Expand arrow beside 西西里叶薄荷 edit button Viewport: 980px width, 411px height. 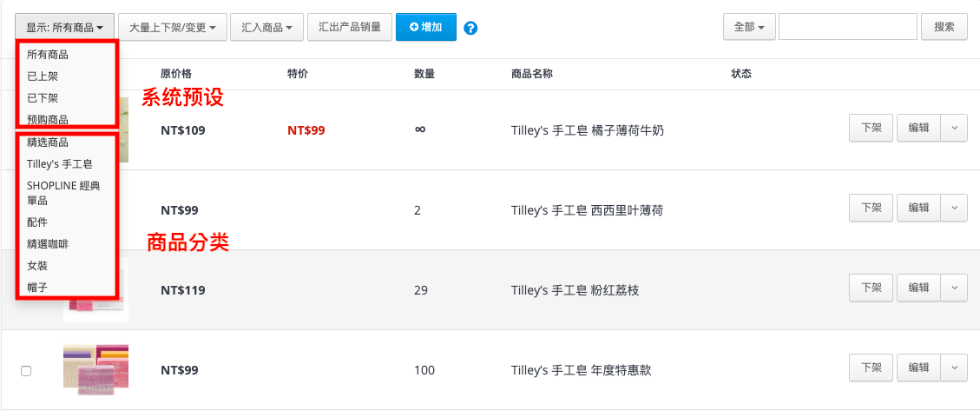[954, 208]
